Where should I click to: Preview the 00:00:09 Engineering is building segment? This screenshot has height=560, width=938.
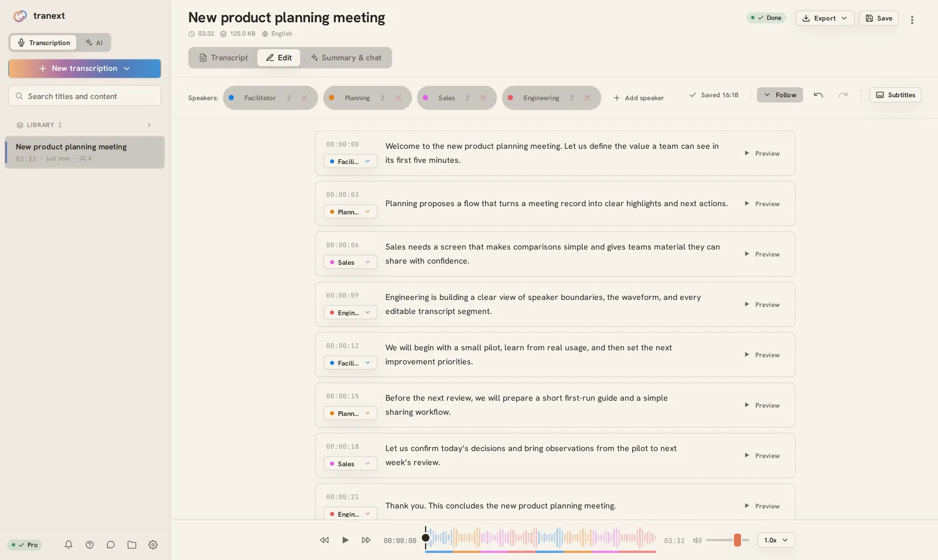762,305
